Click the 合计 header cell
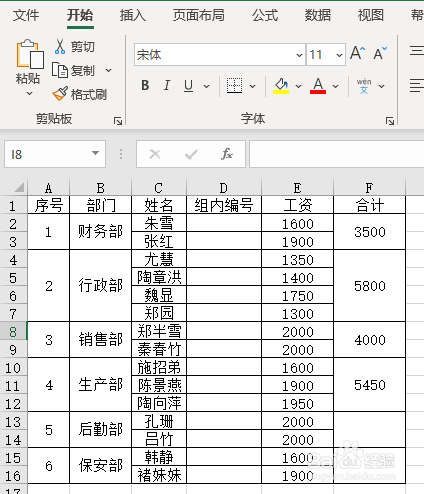This screenshot has width=424, height=494. (x=370, y=205)
